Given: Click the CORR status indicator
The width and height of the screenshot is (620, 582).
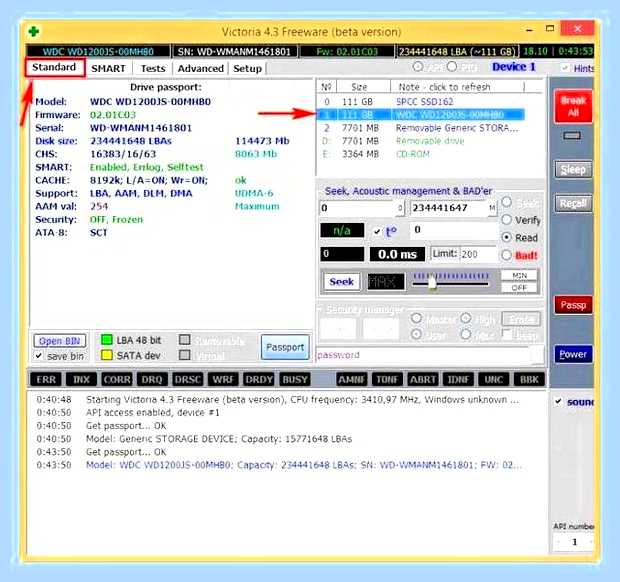Looking at the screenshot, I should coord(117,380).
